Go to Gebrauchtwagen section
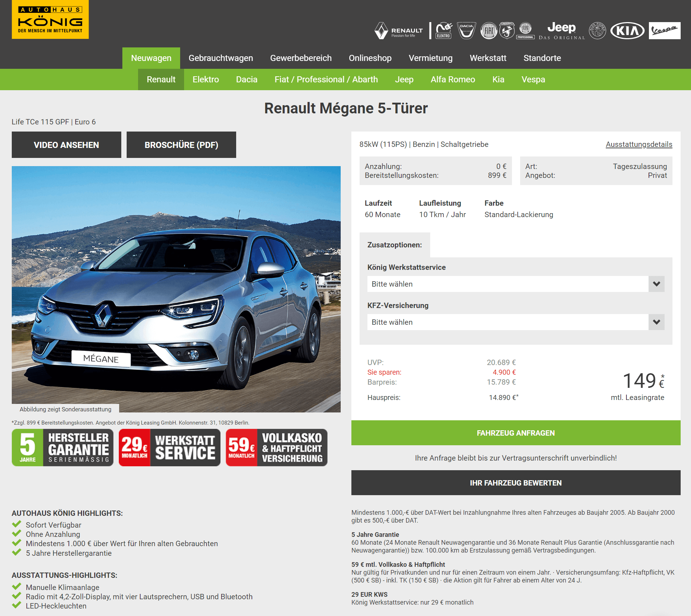This screenshot has height=616, width=691. [221, 58]
